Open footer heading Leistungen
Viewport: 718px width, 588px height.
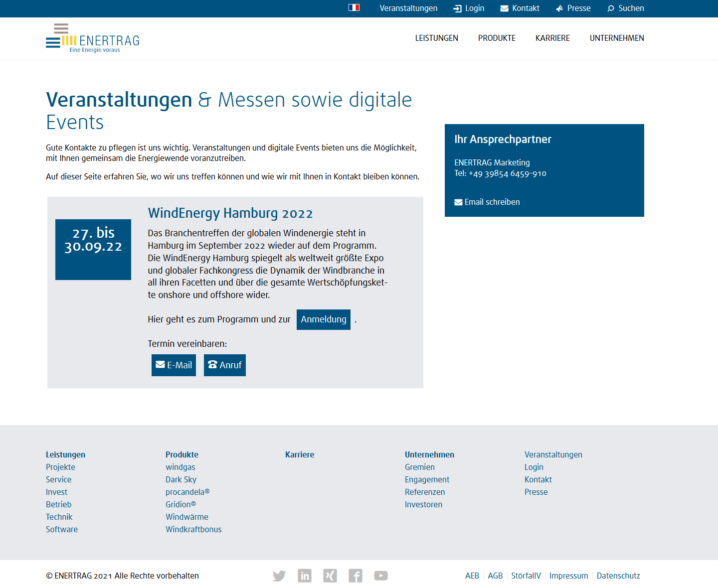click(x=65, y=454)
